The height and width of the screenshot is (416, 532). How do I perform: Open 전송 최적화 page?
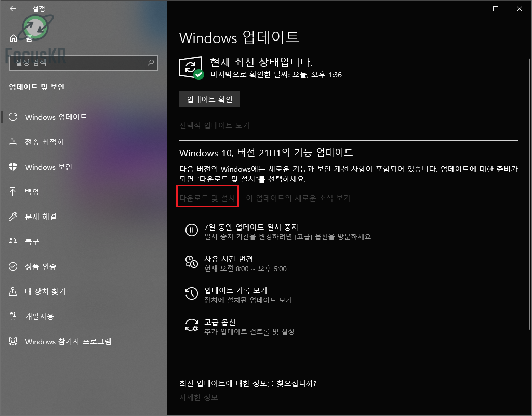pyautogui.click(x=45, y=142)
